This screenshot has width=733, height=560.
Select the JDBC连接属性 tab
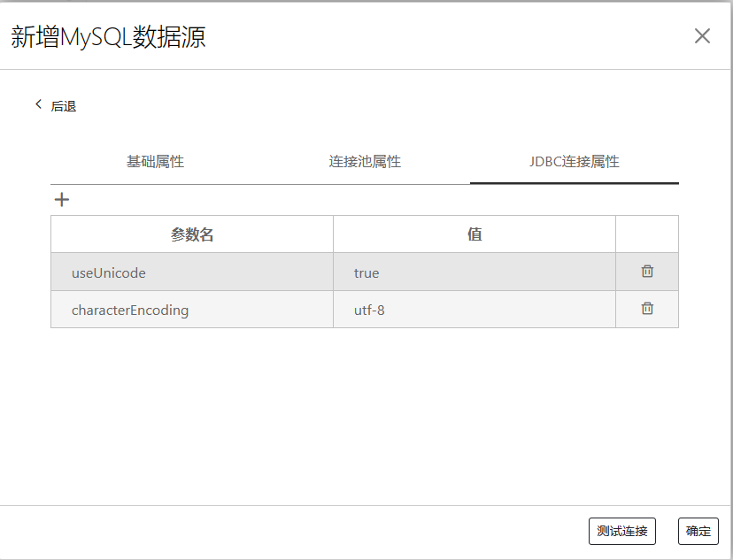(x=574, y=162)
